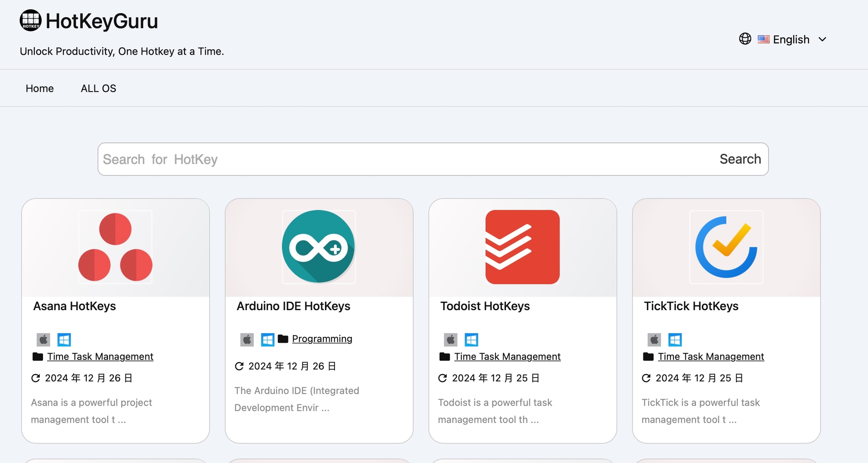Open the TickTick logo thumbnail
The image size is (868, 463).
[726, 247]
